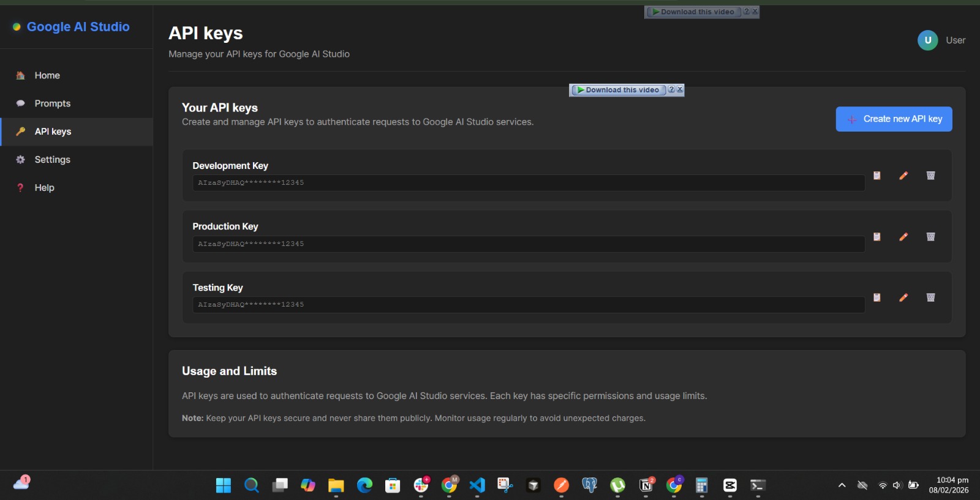Screen dimensions: 980x500
Task: Open the Windows Start menu
Action: point(224,485)
